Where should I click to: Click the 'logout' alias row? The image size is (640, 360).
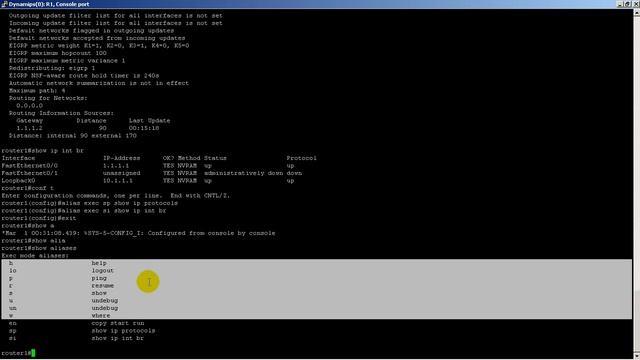pyautogui.click(x=316, y=271)
